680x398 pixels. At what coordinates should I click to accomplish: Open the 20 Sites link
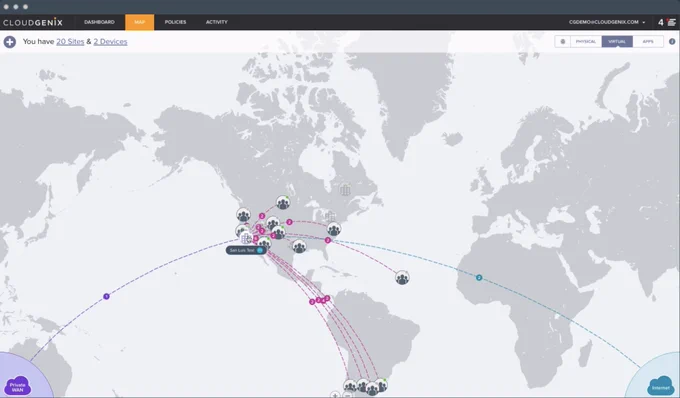click(70, 42)
